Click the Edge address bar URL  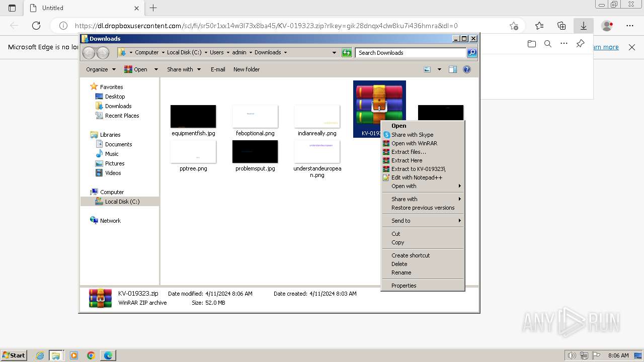tap(266, 26)
